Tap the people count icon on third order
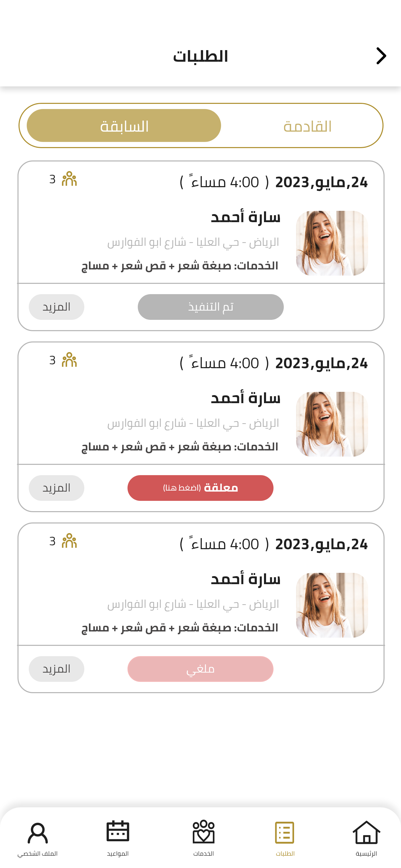Viewport: 401px width, 868px height. click(x=69, y=541)
